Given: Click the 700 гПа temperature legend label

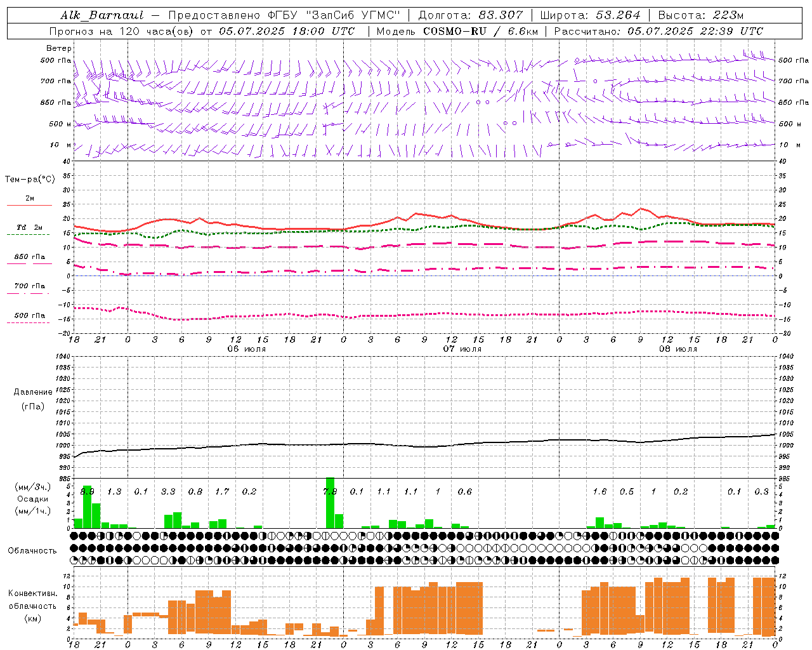Looking at the screenshot, I should [29, 286].
